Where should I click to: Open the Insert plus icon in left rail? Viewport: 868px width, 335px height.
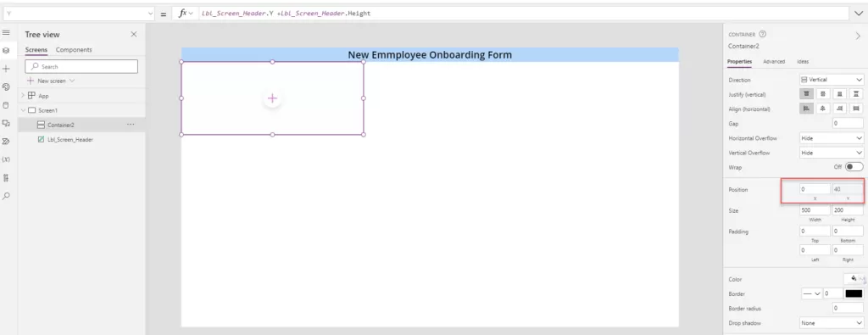point(6,69)
